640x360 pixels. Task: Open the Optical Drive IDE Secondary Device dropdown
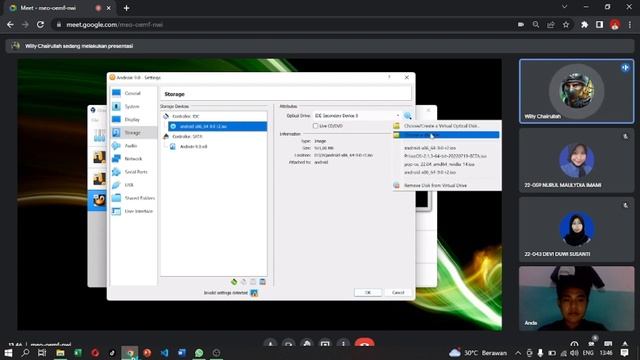pos(357,116)
